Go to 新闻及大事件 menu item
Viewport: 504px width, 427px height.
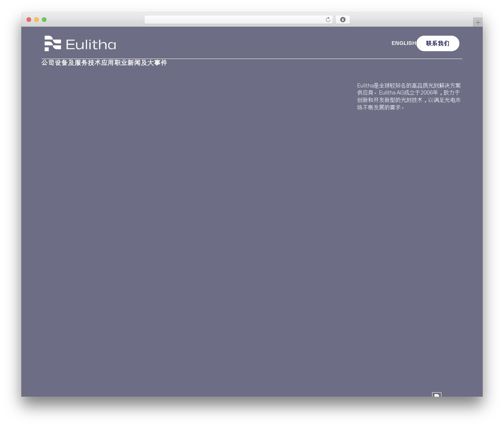[147, 63]
